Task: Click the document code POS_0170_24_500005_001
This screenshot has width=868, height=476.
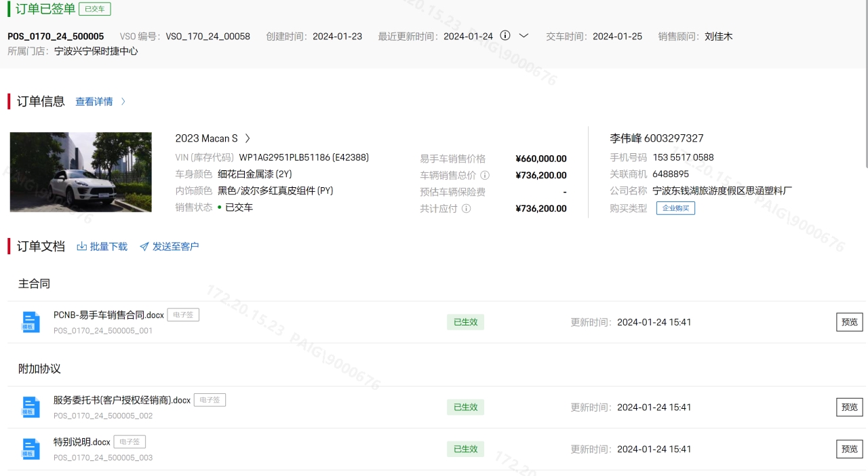Action: pyautogui.click(x=103, y=331)
